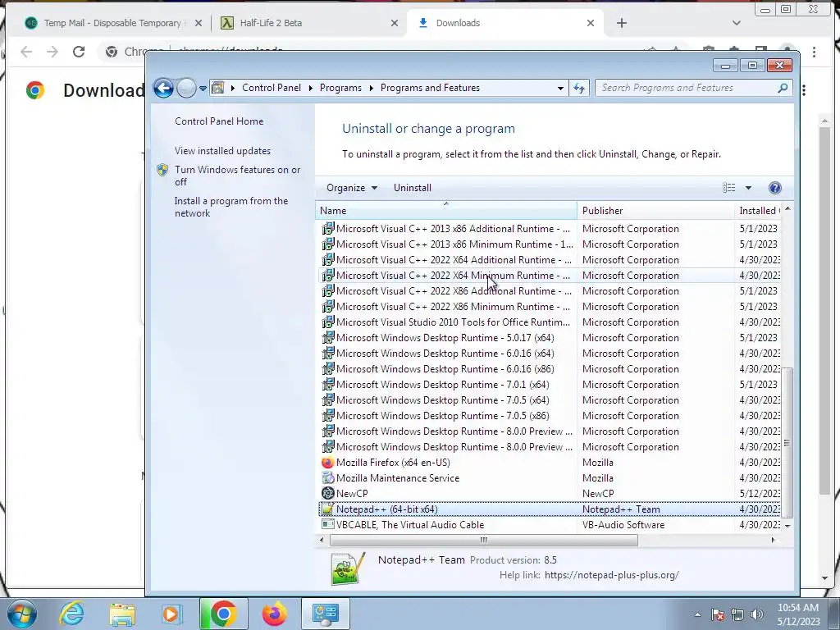Screen dimensions: 840x630
Task: Click the program list scroll-down arrow
Action: (787, 526)
